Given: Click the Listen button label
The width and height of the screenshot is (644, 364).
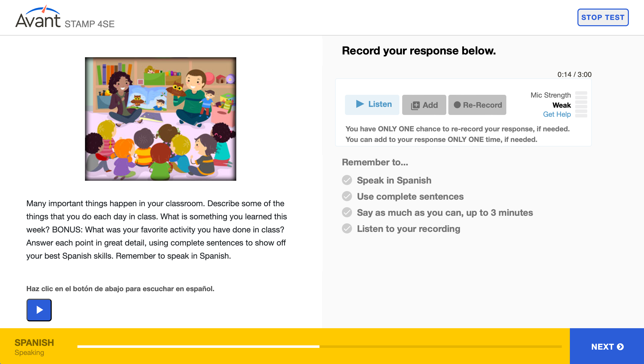Looking at the screenshot, I should pyautogui.click(x=380, y=104).
